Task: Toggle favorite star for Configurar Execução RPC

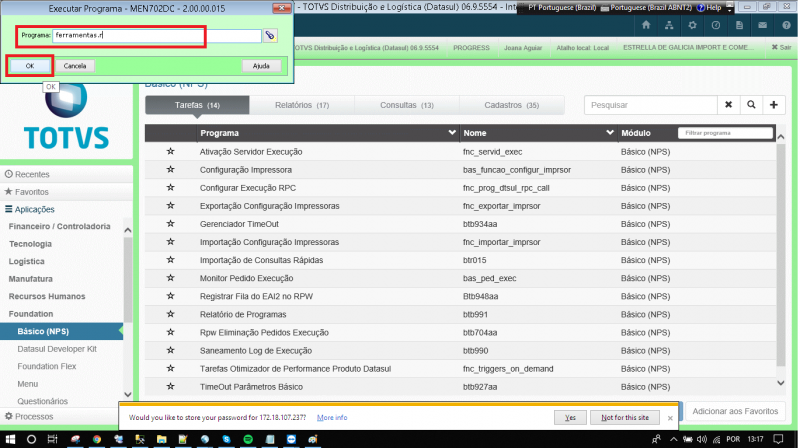Action: (x=170, y=188)
